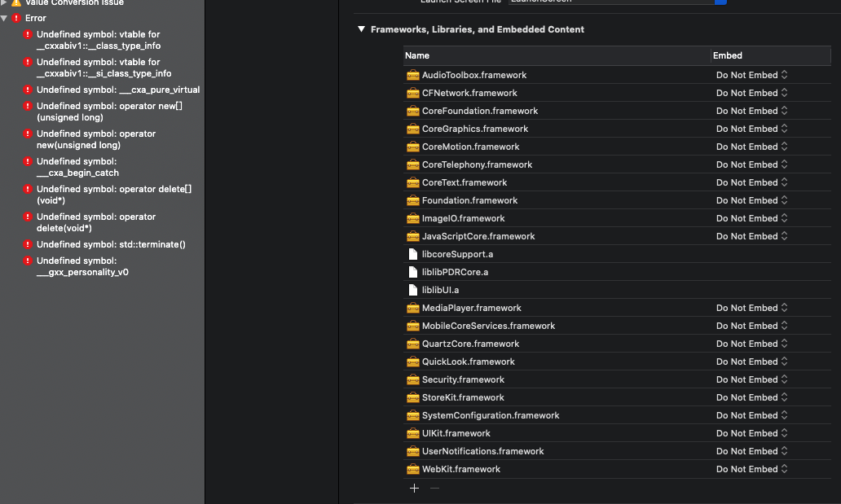Select the QuartzCore.framework name
841x504 pixels.
click(470, 344)
